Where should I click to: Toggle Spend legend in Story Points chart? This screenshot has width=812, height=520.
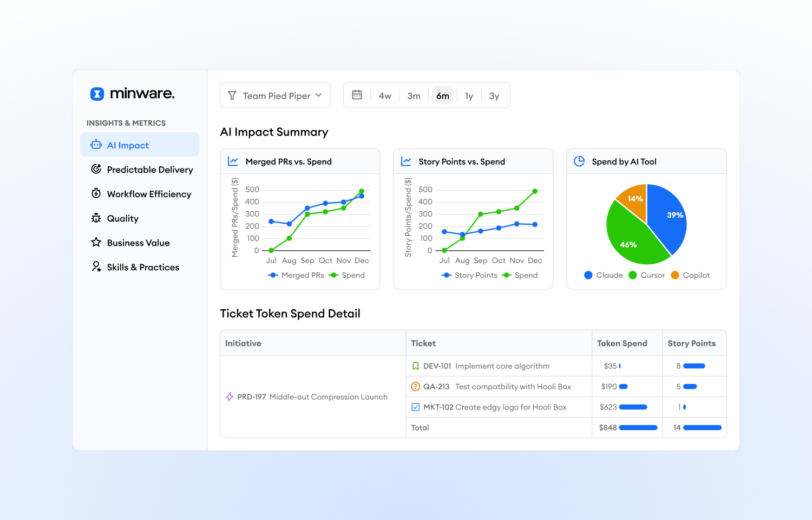pos(520,275)
